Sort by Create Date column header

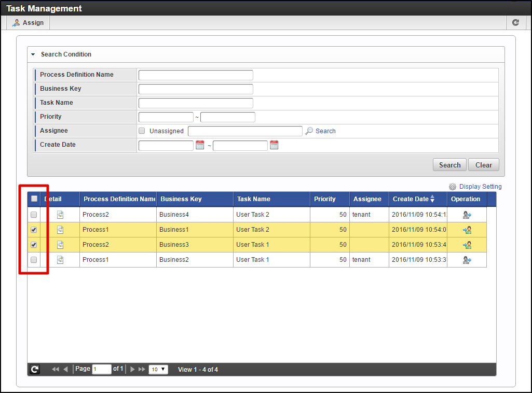pos(418,199)
